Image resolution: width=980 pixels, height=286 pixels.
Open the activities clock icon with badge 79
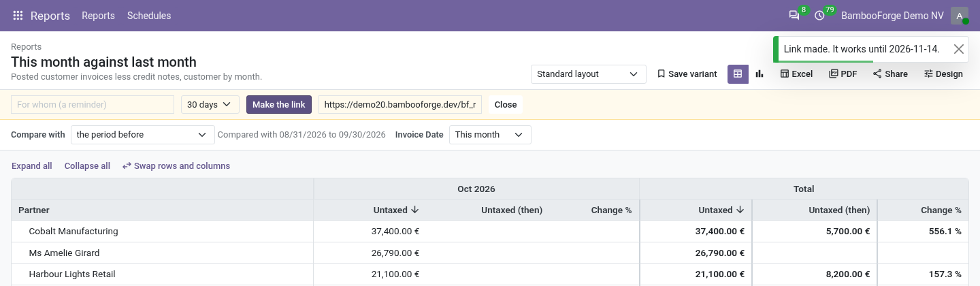819,16
